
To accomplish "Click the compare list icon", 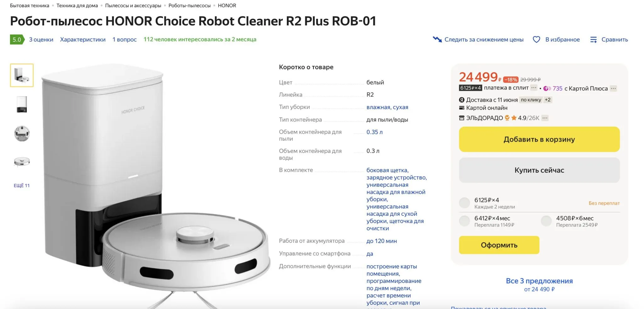I will [x=593, y=40].
